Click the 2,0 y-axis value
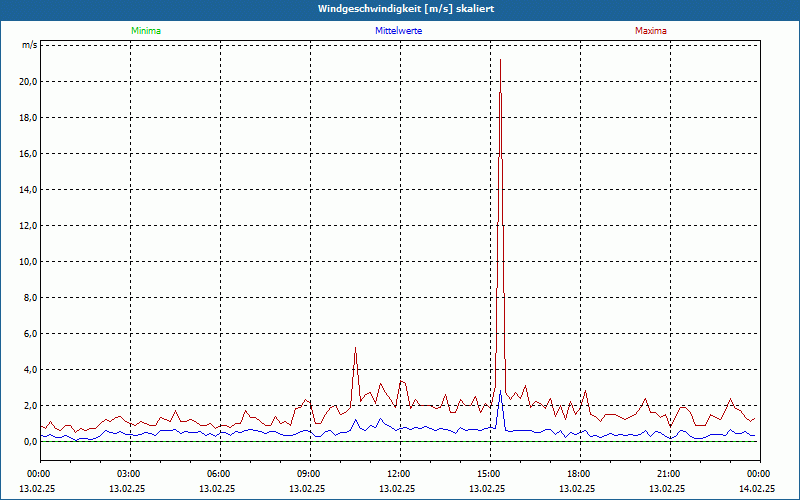 coord(31,406)
